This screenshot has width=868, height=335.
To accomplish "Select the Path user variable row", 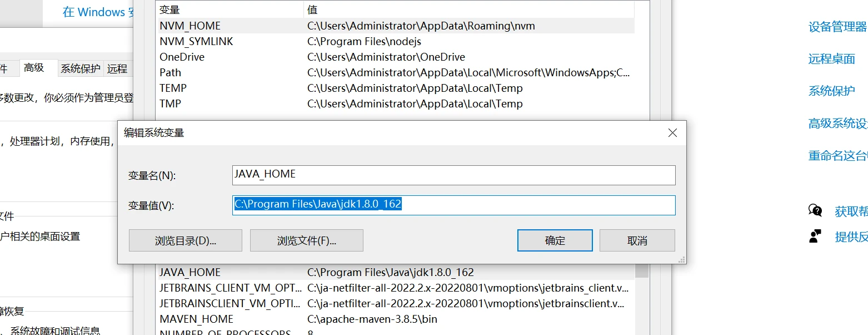I will click(171, 72).
